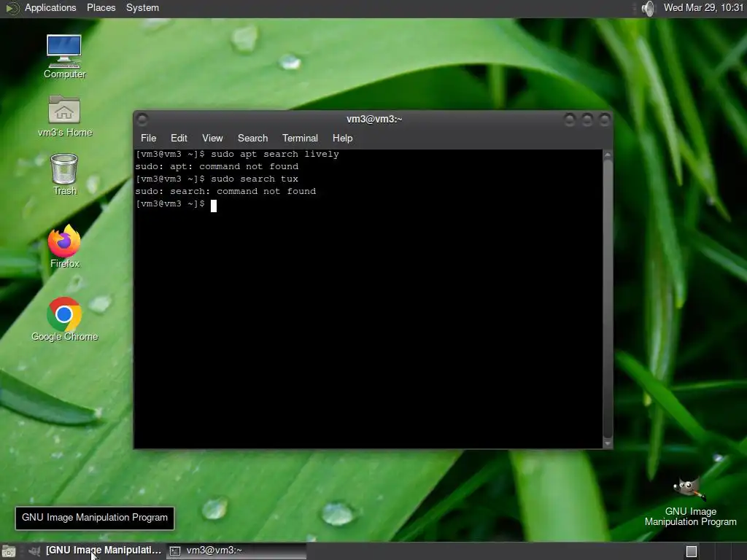Click the terminal scrollbar down arrow
The height and width of the screenshot is (560, 747).
(608, 443)
